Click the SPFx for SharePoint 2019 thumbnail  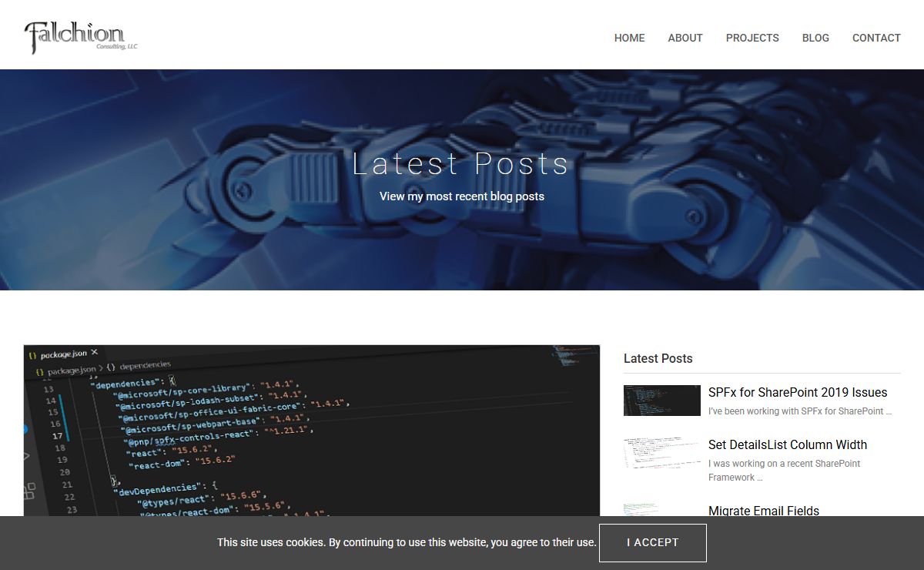pos(661,401)
